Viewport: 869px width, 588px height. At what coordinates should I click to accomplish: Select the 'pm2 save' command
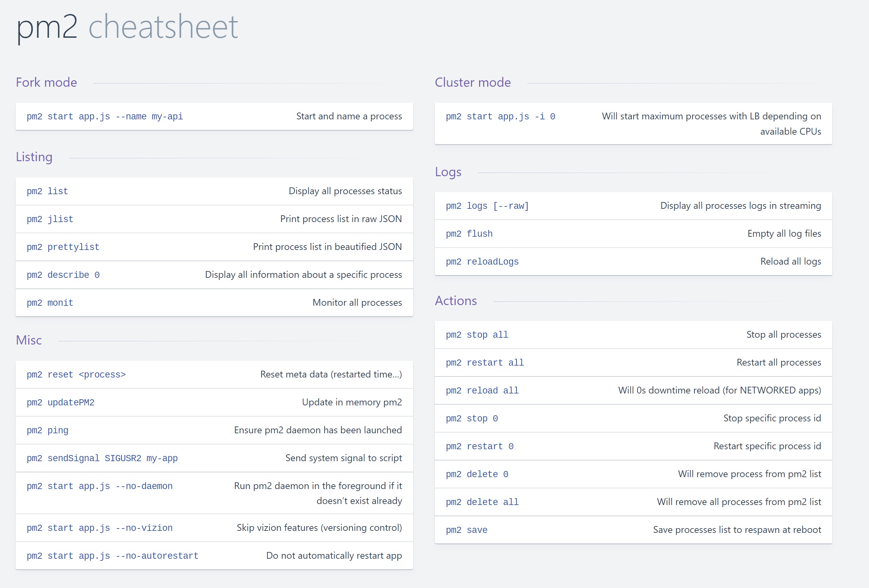467,530
